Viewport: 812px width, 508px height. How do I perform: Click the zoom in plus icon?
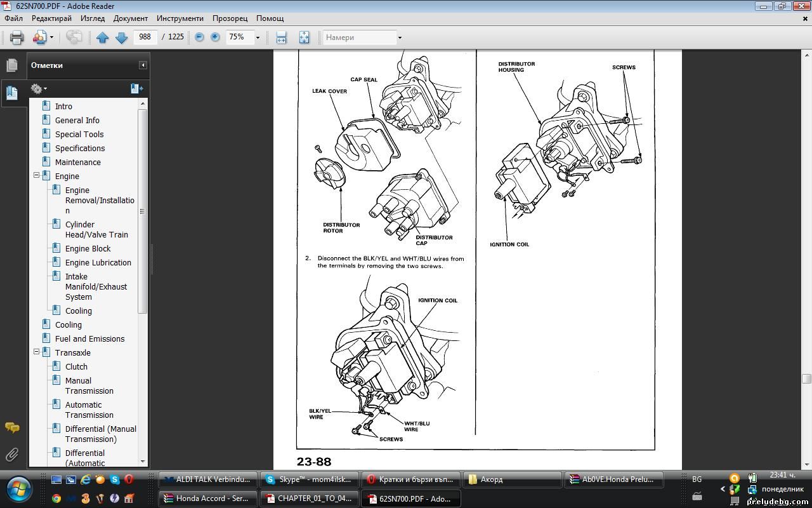(215, 37)
